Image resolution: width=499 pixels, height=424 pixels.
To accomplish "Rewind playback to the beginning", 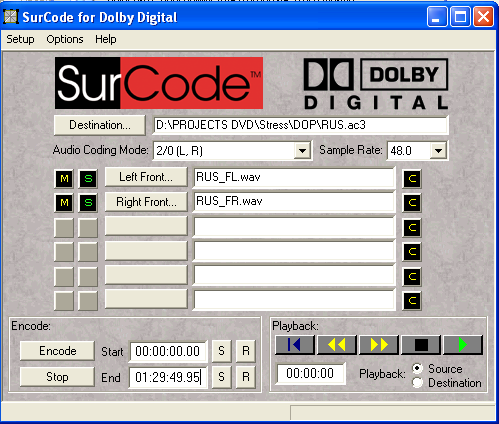I will tap(295, 345).
